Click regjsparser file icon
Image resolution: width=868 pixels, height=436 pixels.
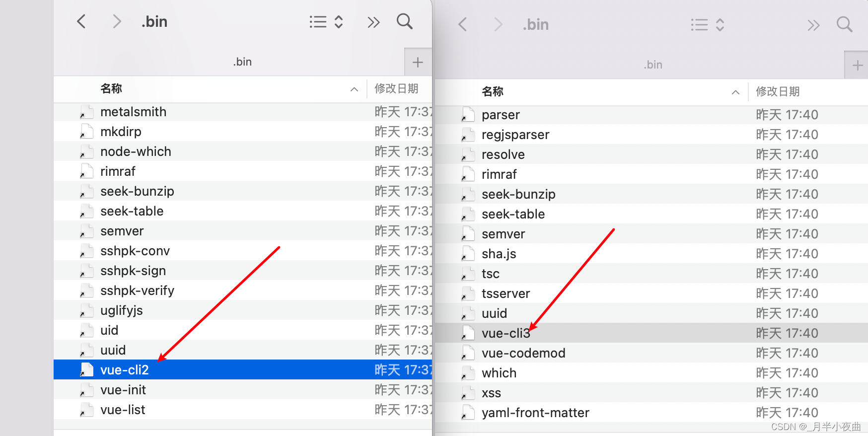pyautogui.click(x=468, y=135)
